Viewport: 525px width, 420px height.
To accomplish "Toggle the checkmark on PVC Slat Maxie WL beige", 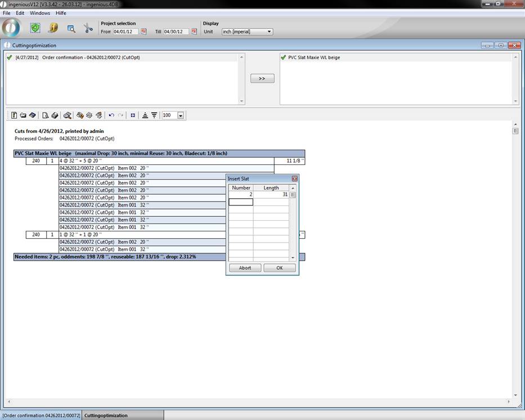I will [x=284, y=57].
